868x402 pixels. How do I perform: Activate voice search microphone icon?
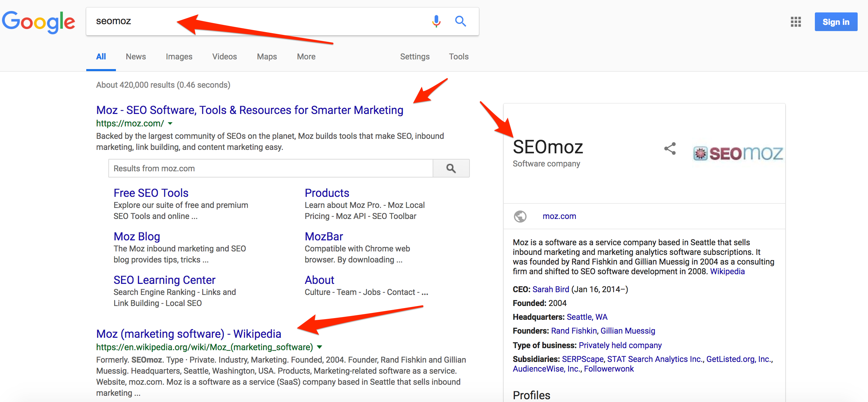[x=436, y=21]
